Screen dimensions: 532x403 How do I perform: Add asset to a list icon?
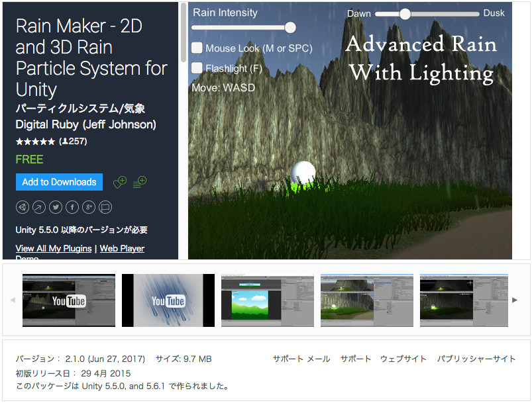(139, 182)
